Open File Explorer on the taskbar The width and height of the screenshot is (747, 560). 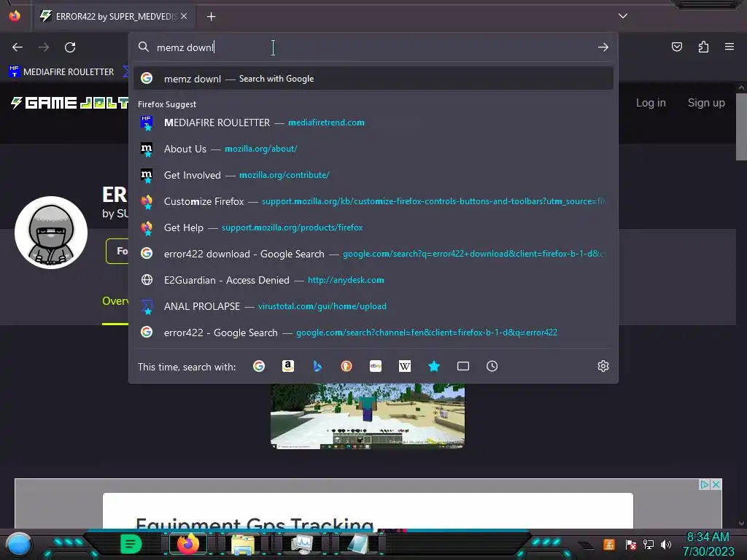pyautogui.click(x=243, y=544)
